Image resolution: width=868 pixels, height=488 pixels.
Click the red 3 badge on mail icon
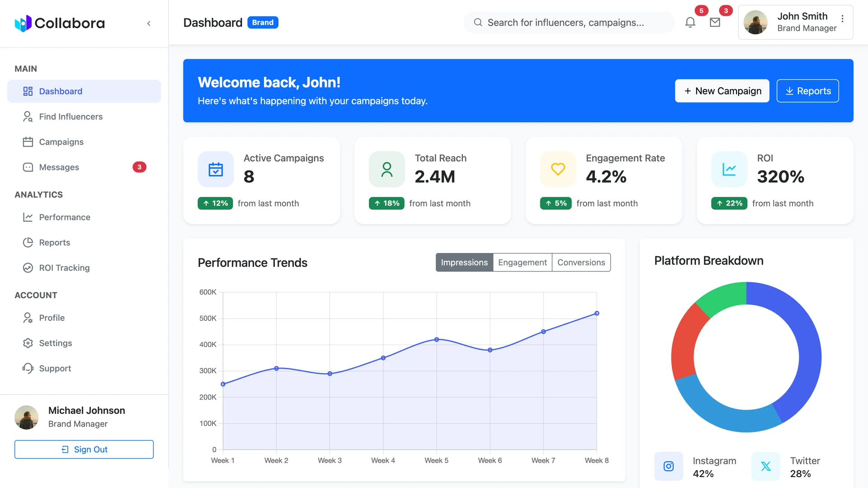(726, 11)
